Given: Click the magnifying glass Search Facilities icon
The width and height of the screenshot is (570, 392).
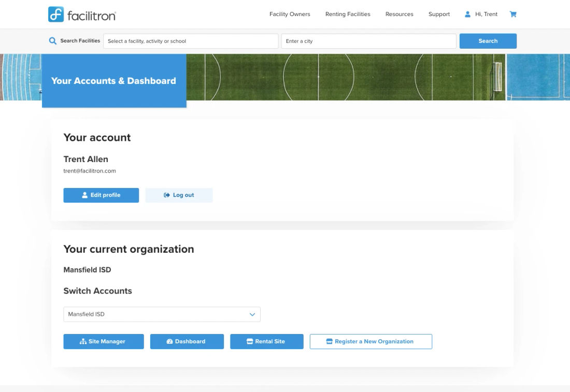Looking at the screenshot, I should pos(53,41).
